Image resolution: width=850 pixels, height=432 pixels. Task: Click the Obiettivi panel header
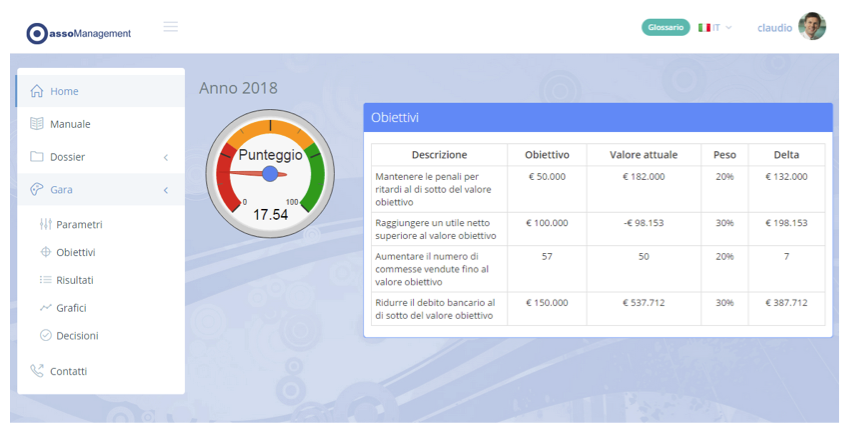point(598,118)
